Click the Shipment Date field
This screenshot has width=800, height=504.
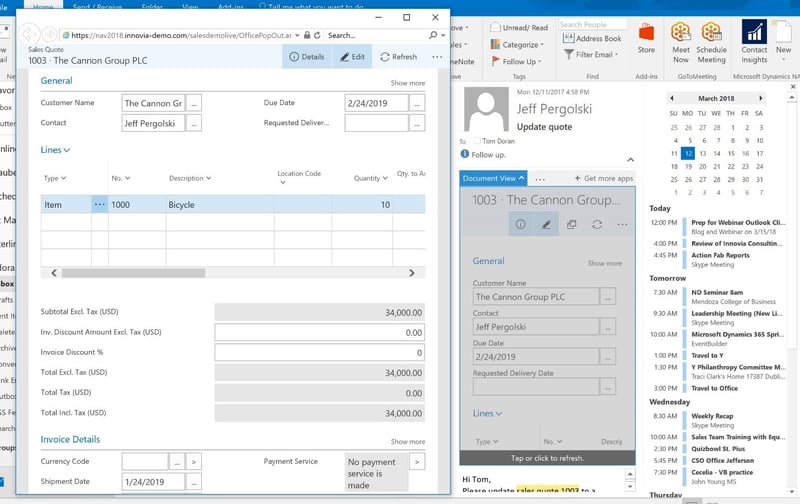coord(153,482)
